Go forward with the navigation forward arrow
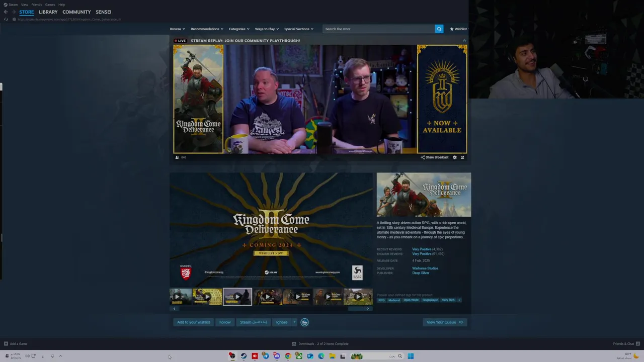 coord(14,12)
